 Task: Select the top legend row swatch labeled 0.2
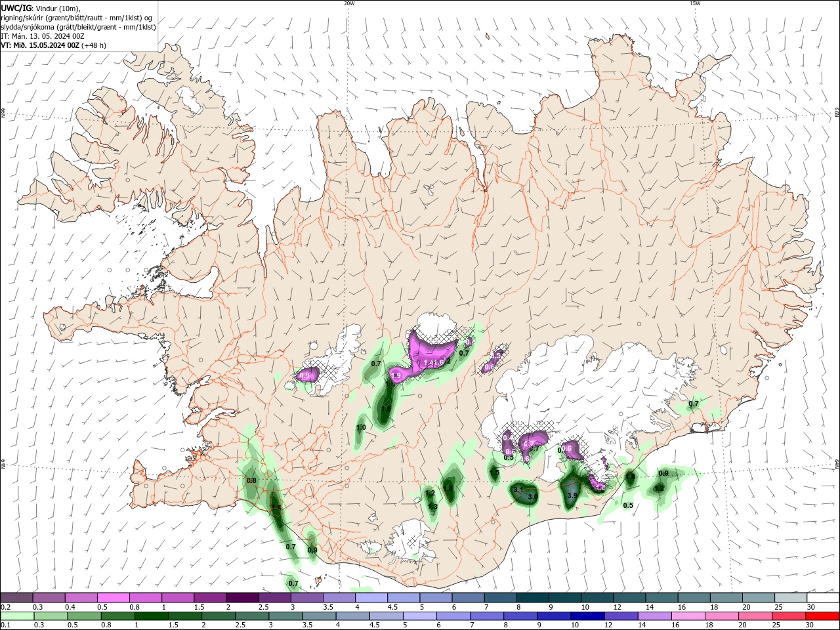(x=16, y=598)
